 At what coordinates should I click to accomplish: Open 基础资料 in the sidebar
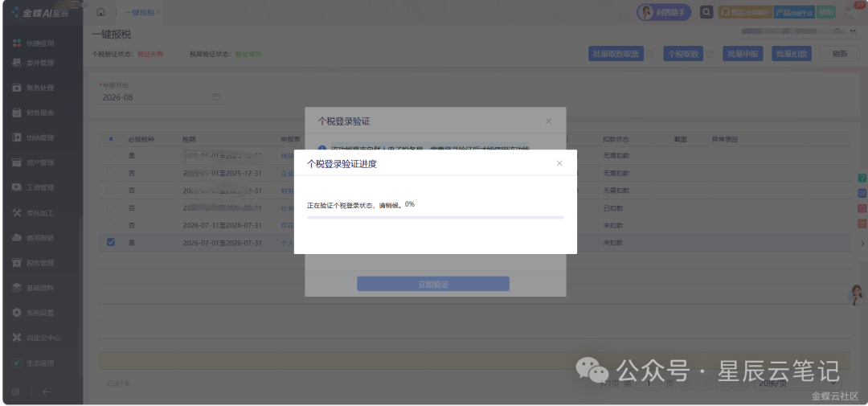(x=33, y=288)
